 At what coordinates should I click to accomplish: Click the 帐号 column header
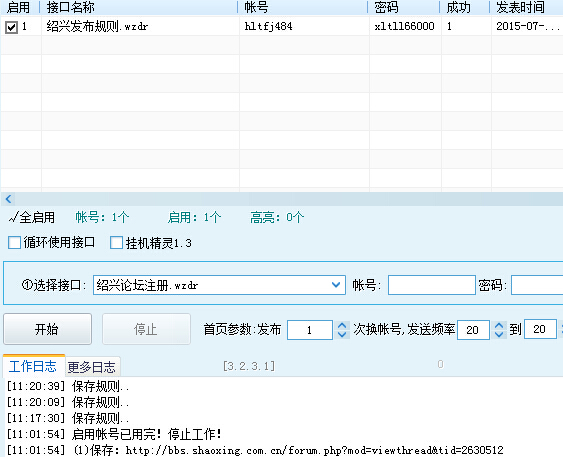pyautogui.click(x=303, y=7)
